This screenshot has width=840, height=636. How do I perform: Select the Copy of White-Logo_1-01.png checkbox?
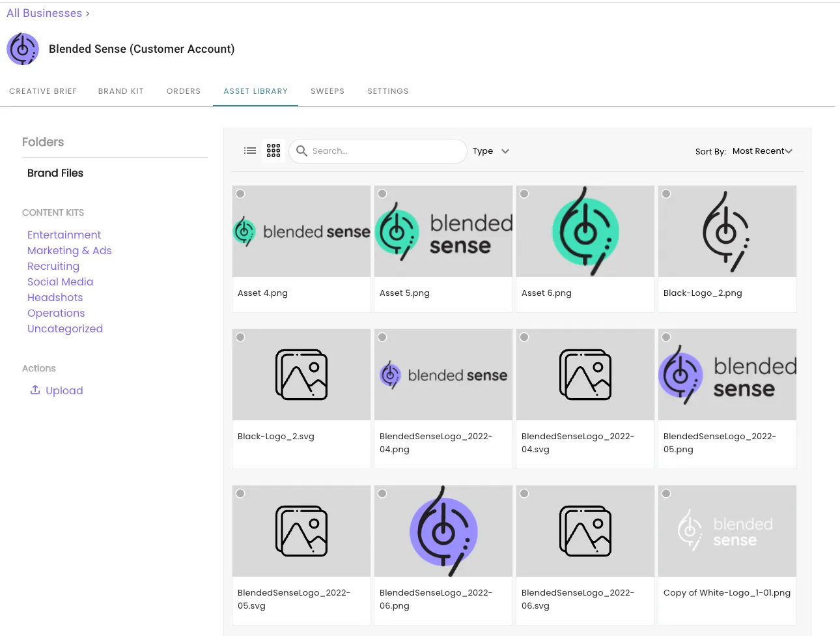[666, 493]
